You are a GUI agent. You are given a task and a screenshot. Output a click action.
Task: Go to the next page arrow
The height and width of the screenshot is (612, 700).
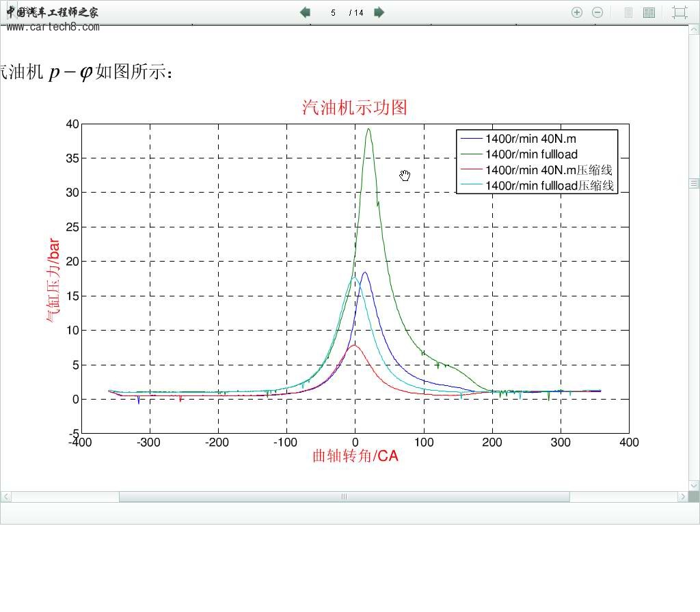379,12
